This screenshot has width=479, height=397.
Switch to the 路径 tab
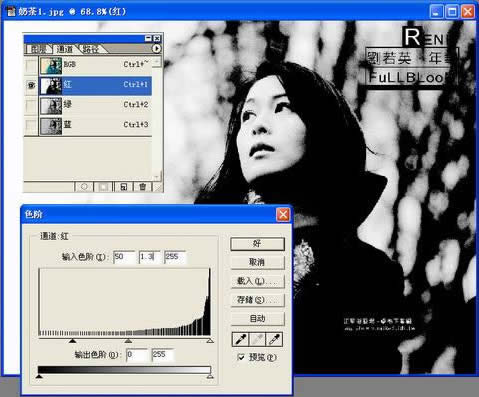pyautogui.click(x=91, y=49)
